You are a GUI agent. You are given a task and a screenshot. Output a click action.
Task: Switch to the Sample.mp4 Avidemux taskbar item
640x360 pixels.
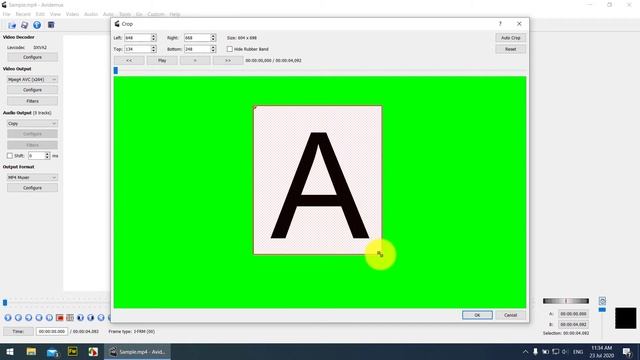pos(137,352)
